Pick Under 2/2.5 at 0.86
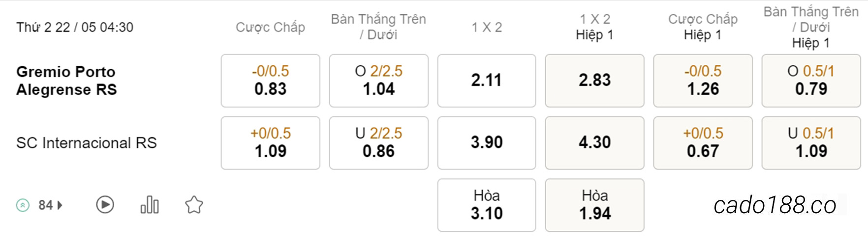 [x=379, y=143]
